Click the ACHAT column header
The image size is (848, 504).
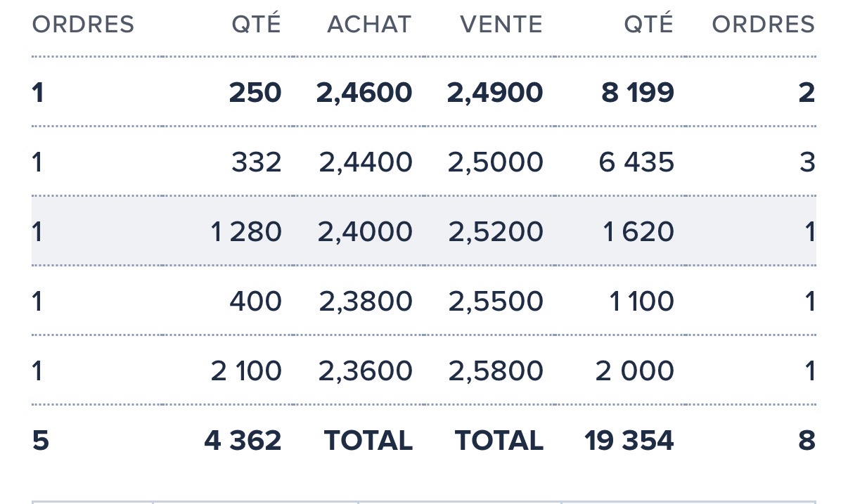(x=368, y=25)
